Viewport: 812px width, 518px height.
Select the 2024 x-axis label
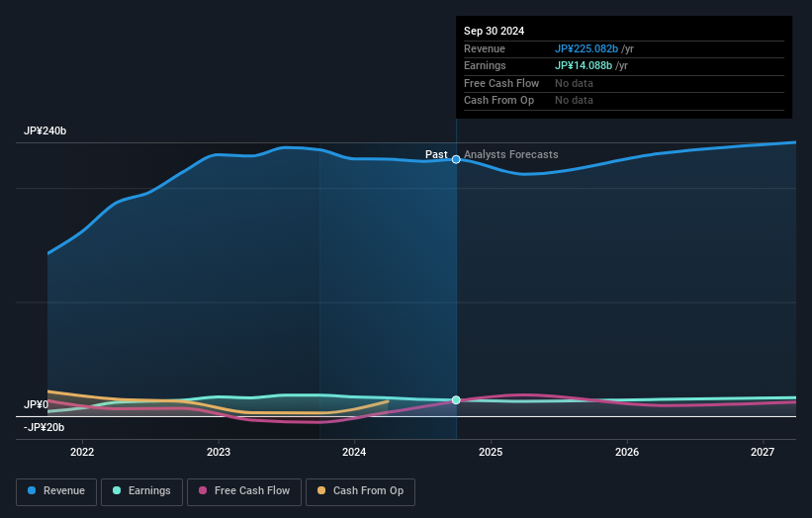354,453
